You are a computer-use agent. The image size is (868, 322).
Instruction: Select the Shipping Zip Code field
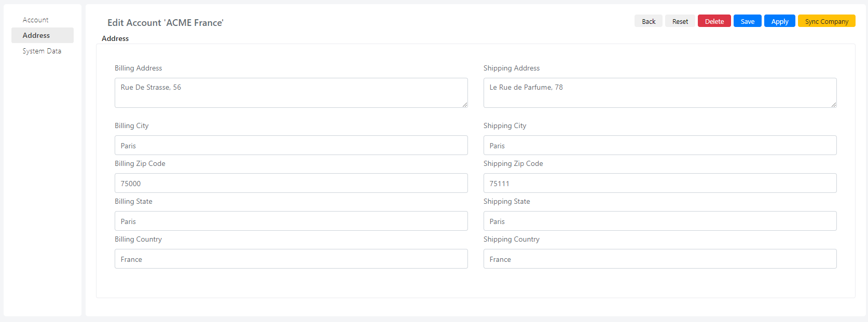click(660, 183)
